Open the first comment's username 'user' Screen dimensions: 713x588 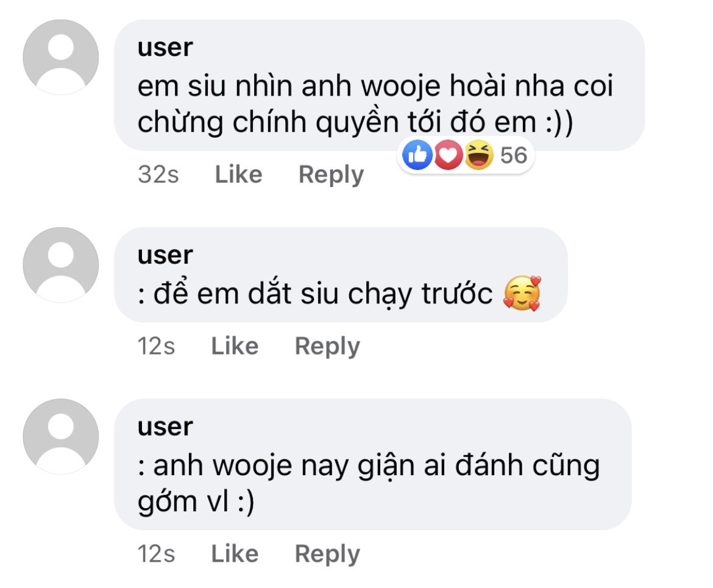point(166,48)
